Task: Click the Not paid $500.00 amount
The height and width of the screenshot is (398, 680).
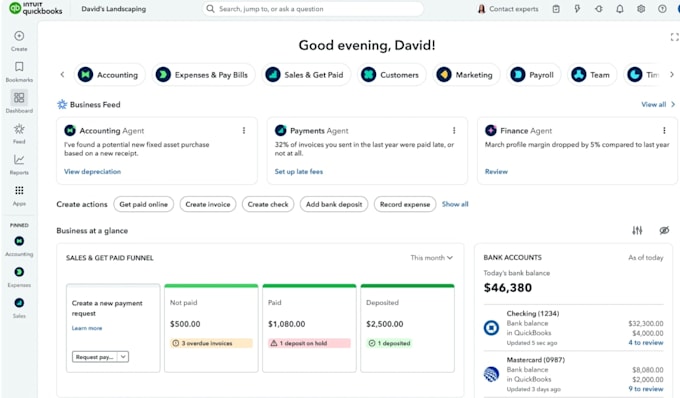Action: point(185,324)
